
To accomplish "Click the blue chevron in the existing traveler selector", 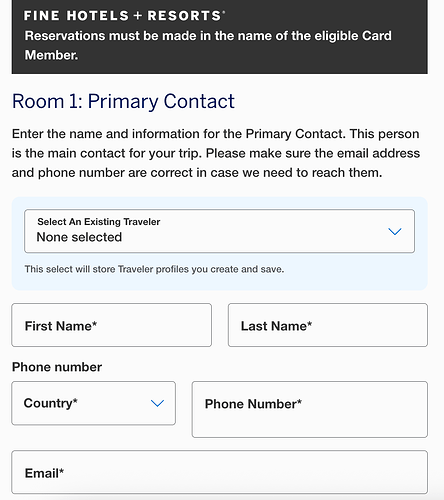I will coord(395,231).
